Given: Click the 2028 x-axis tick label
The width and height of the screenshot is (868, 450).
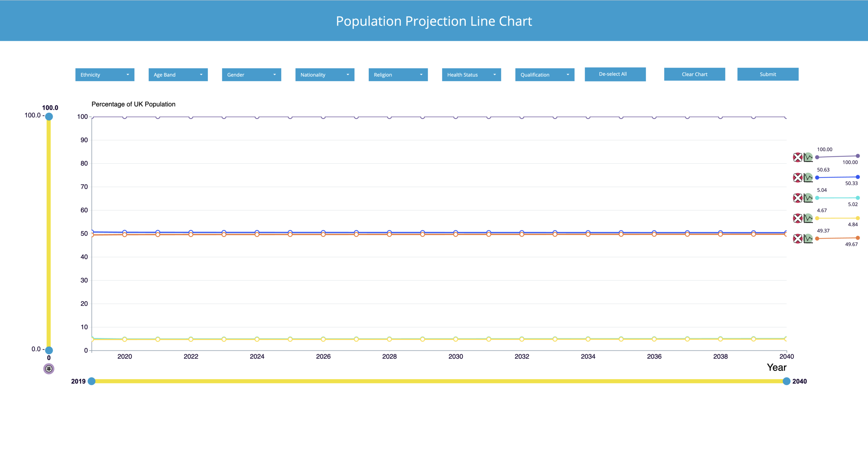Looking at the screenshot, I should (389, 356).
